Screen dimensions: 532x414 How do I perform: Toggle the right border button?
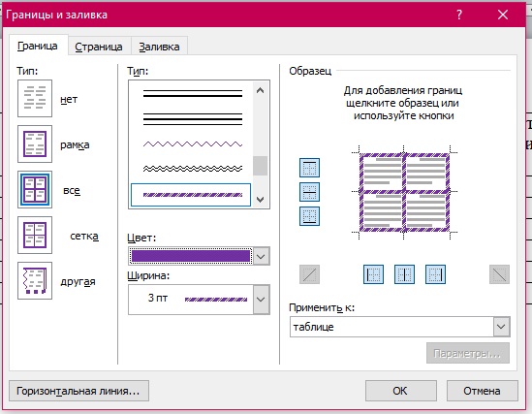[435, 274]
